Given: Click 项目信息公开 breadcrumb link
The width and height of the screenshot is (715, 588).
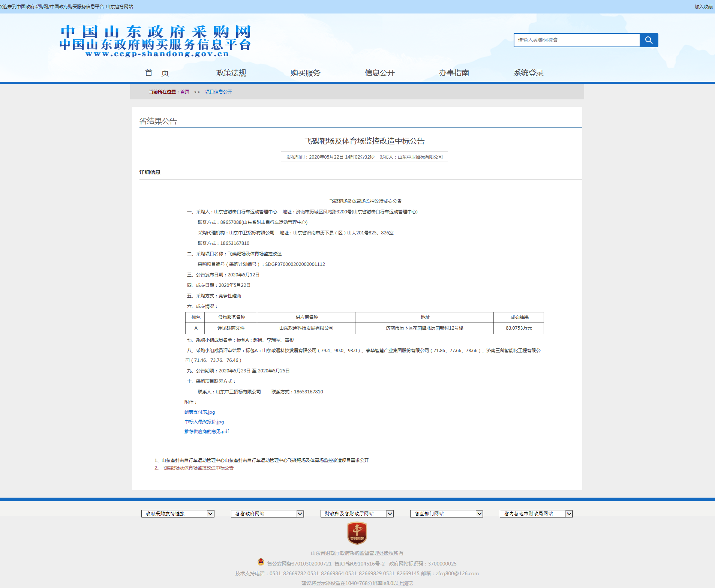Looking at the screenshot, I should 218,92.
